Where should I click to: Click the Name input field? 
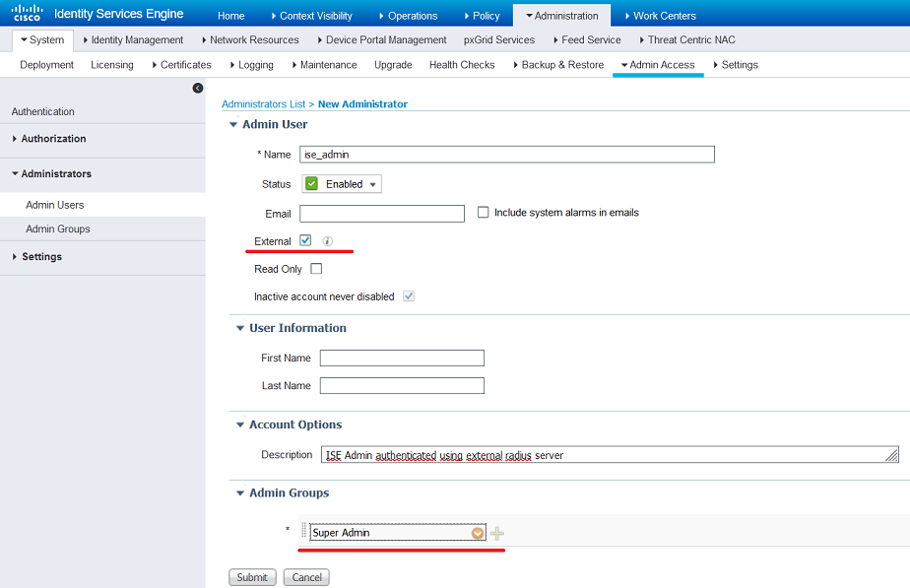click(x=507, y=155)
